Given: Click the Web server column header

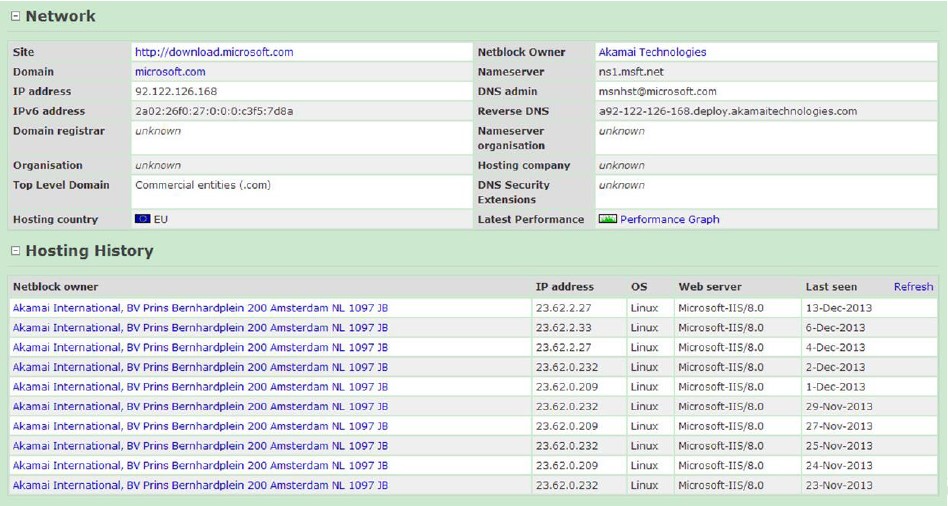Looking at the screenshot, I should 710,287.
